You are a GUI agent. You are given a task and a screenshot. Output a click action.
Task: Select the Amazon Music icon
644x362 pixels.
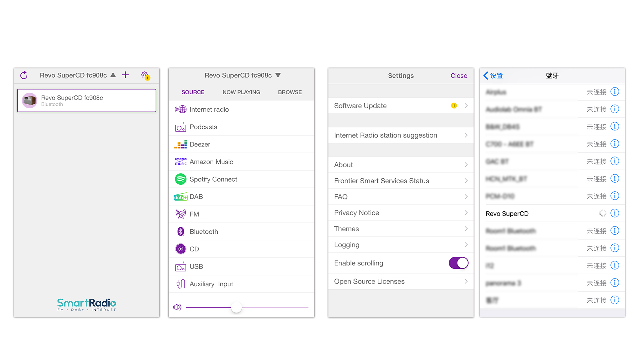tap(180, 162)
